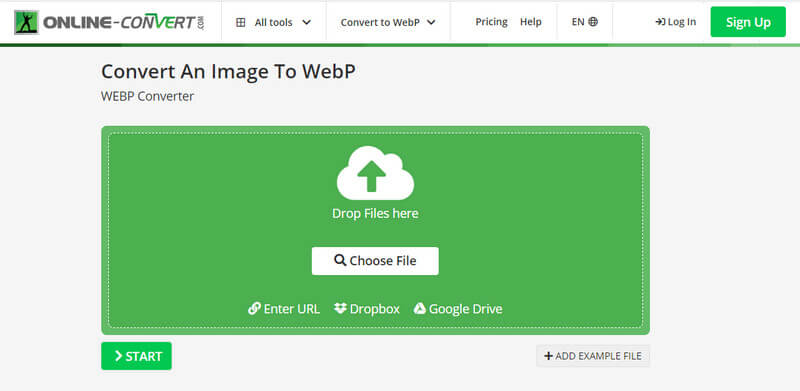Expand the All tools chevron
Viewport: 800px width, 391px height.
click(307, 22)
